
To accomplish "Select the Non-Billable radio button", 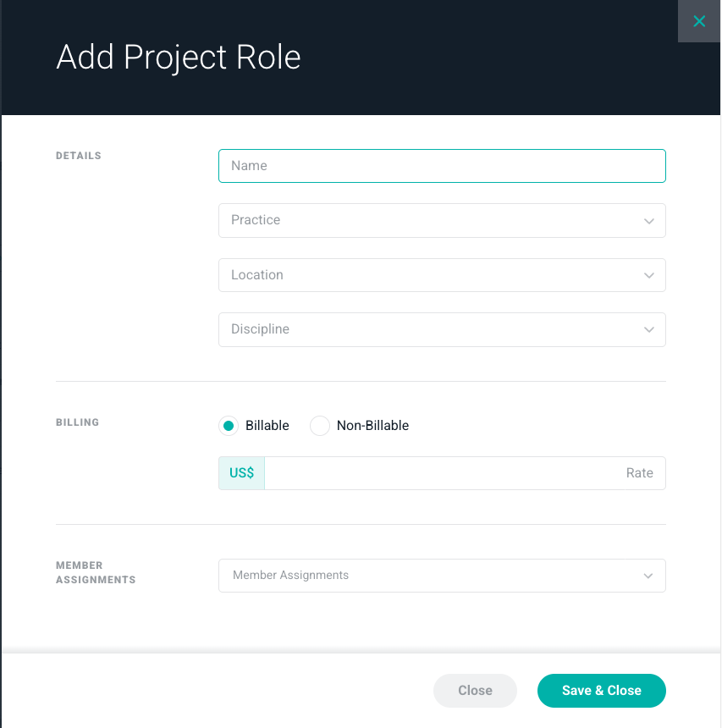I will point(320,426).
